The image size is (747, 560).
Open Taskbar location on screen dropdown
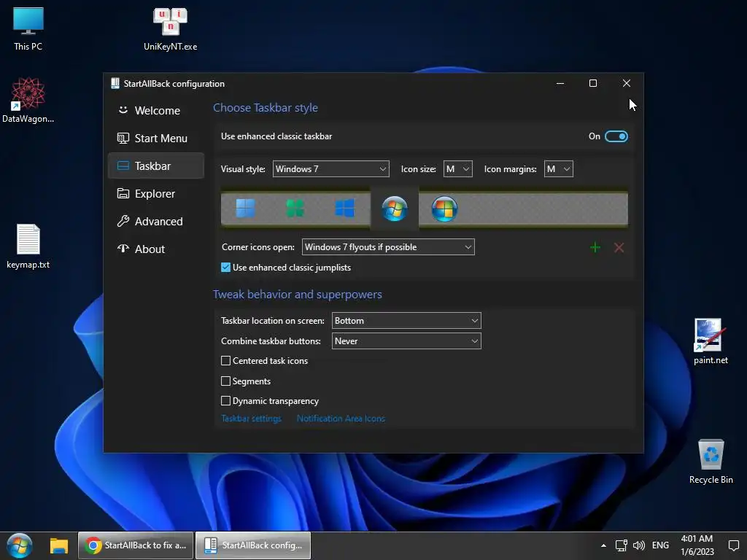[406, 321]
